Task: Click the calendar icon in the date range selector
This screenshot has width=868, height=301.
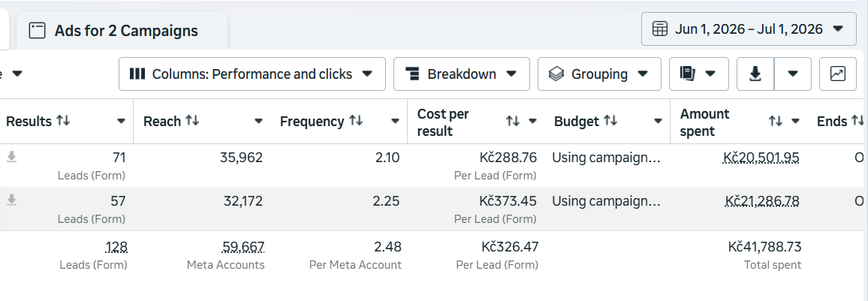Action: click(x=659, y=29)
